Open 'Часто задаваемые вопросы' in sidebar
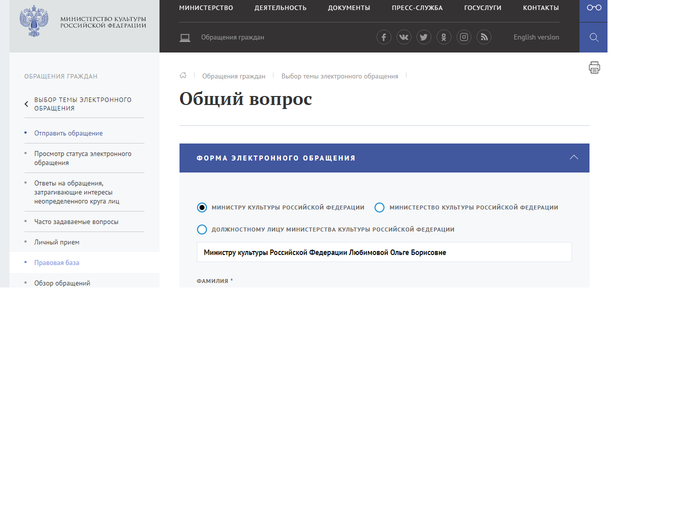 [76, 221]
